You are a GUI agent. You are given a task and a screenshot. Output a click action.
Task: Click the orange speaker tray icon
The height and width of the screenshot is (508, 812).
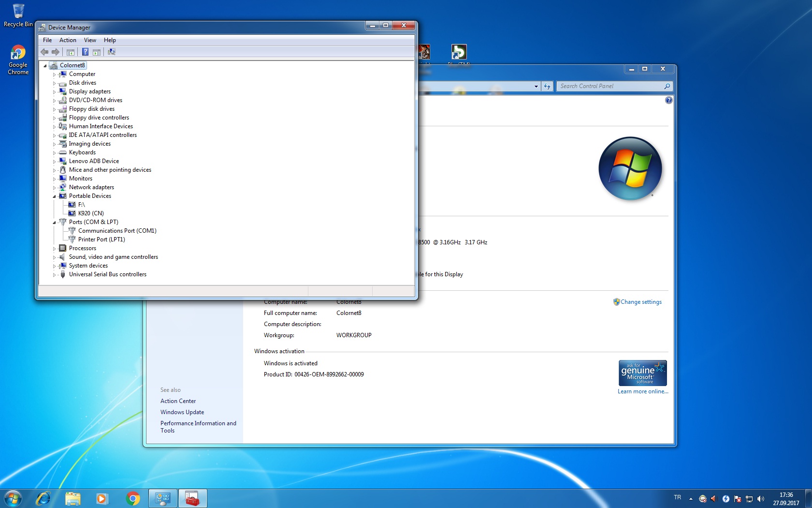[x=714, y=499]
